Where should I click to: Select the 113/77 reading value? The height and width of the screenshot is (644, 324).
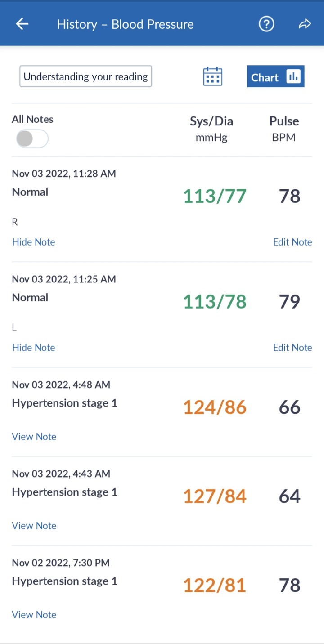[215, 196]
